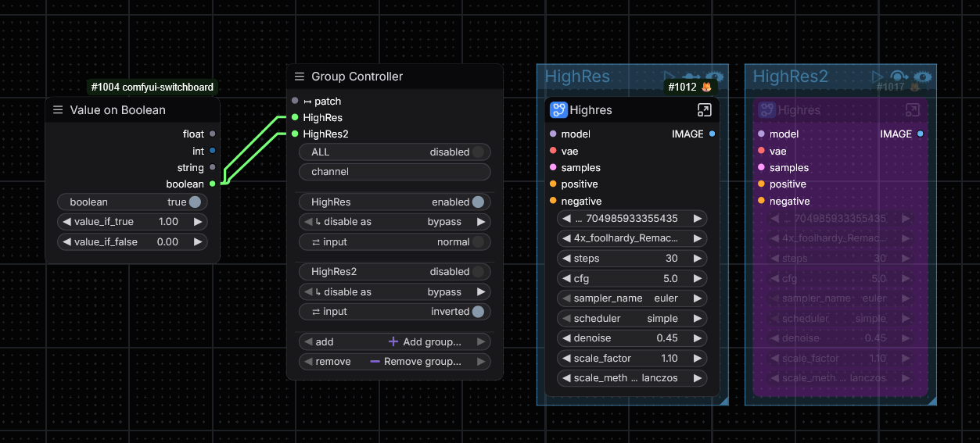The image size is (980, 443).
Task: Toggle the HighRes enabled switch
Action: [478, 202]
